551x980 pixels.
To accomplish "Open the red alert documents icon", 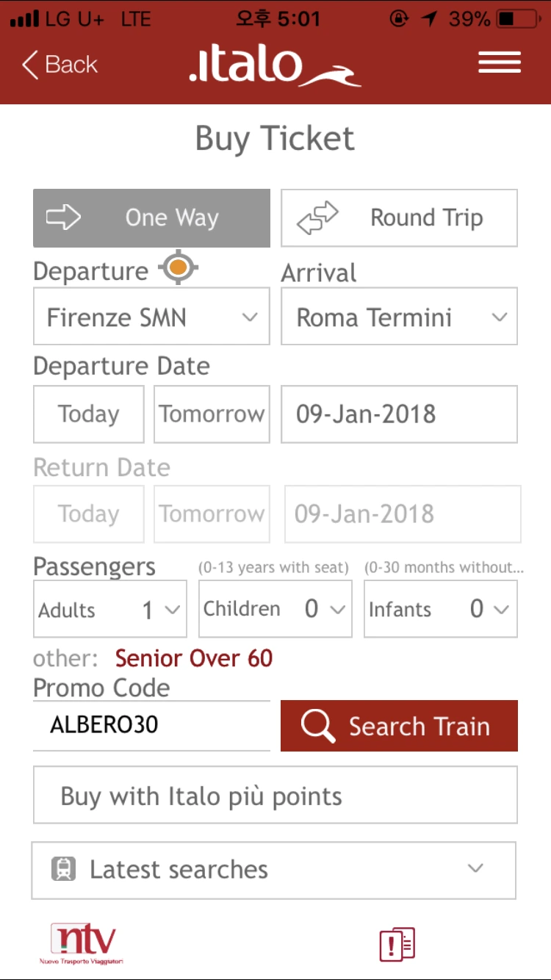I will click(397, 944).
